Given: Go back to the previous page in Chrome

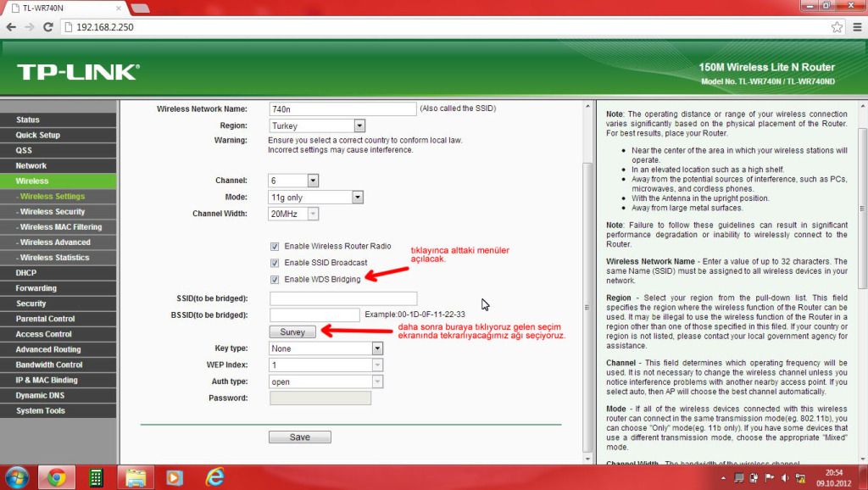Looking at the screenshot, I should (x=11, y=27).
